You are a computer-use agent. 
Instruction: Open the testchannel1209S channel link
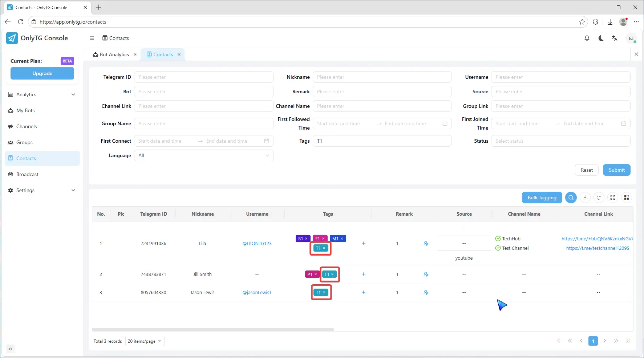coord(597,248)
